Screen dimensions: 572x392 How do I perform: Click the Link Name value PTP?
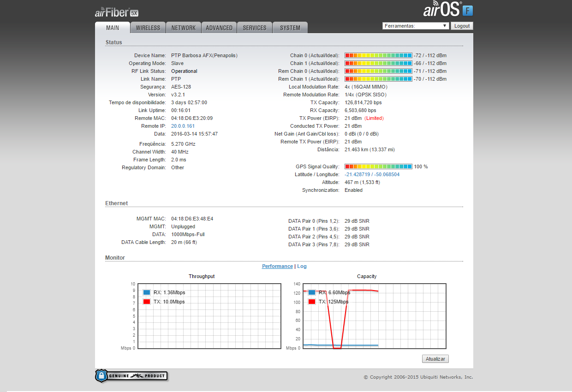click(176, 79)
